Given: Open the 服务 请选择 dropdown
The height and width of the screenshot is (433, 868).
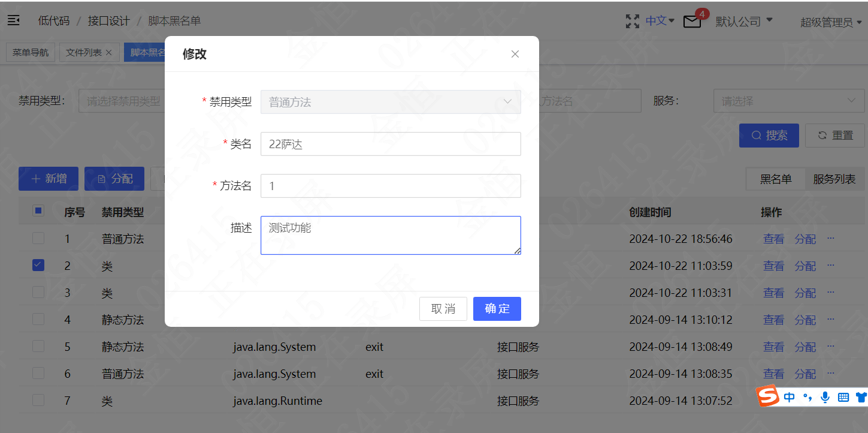Looking at the screenshot, I should click(x=789, y=101).
